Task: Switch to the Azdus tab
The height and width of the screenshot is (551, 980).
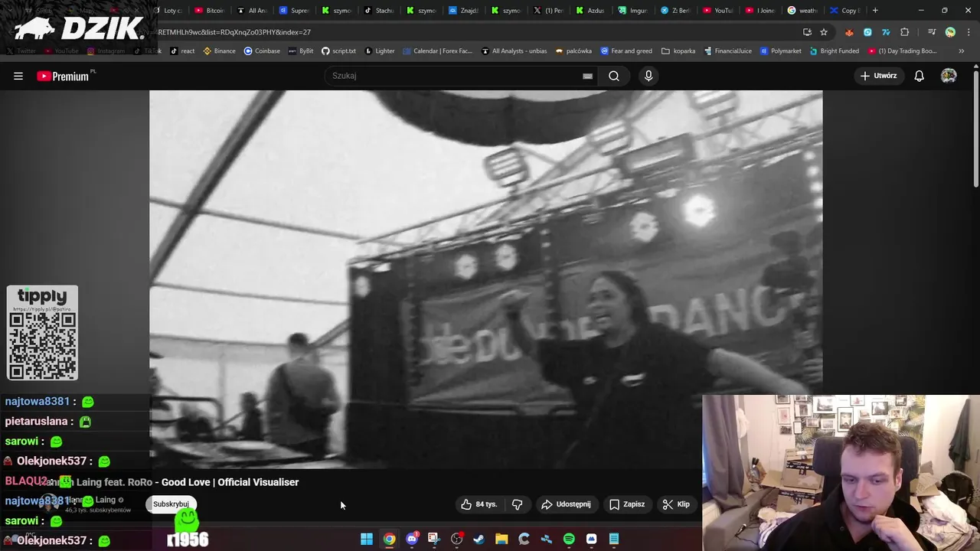Action: coord(591,11)
